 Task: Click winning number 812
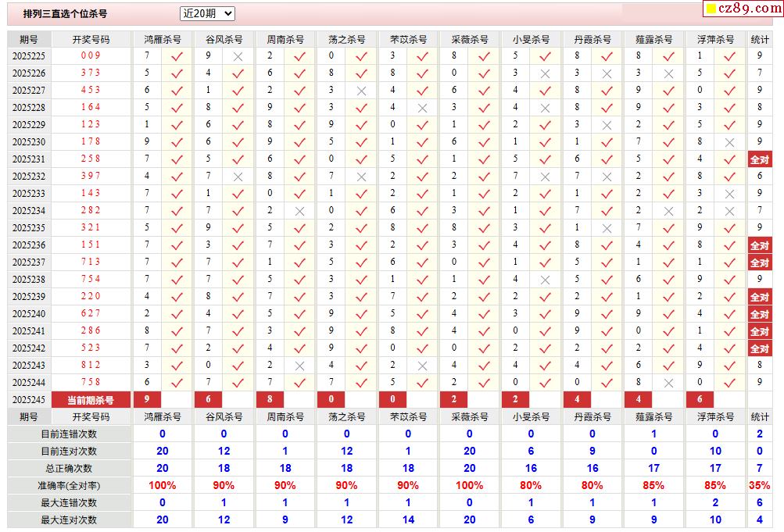[91, 365]
